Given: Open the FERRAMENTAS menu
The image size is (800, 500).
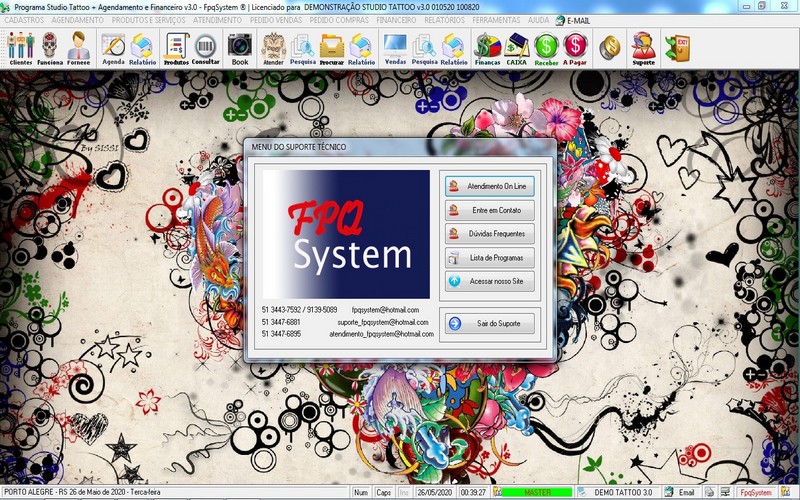Looking at the screenshot, I should coord(496,20).
